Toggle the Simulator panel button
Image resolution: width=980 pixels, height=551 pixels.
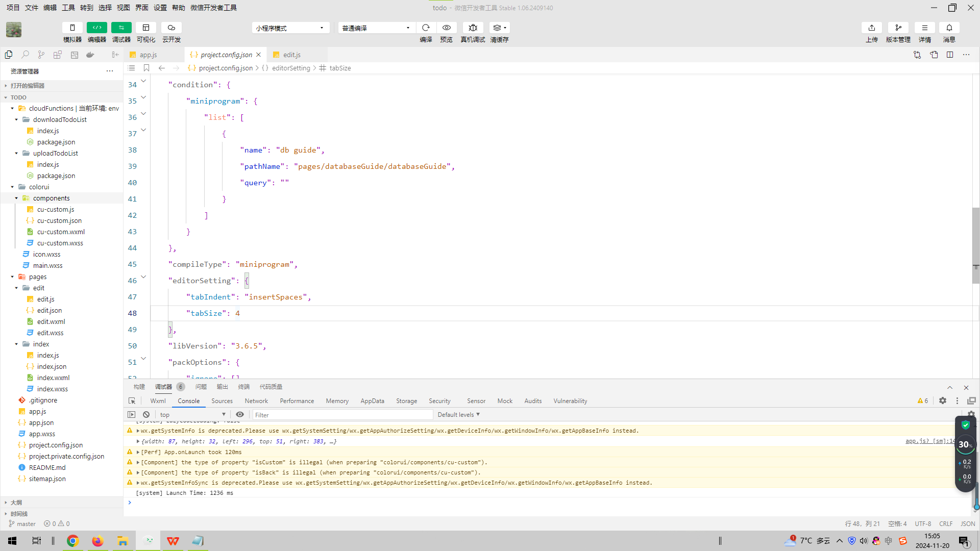72,28
